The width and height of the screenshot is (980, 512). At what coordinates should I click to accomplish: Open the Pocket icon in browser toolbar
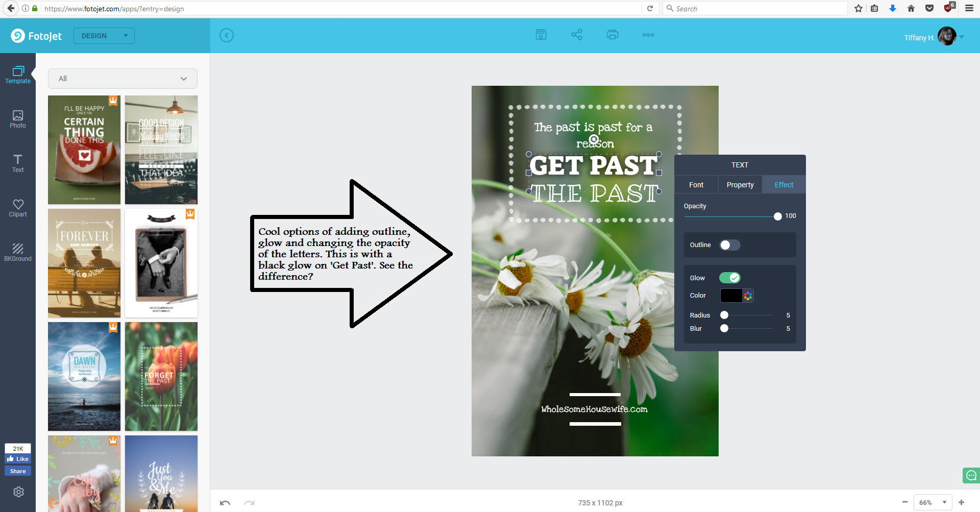point(929,8)
